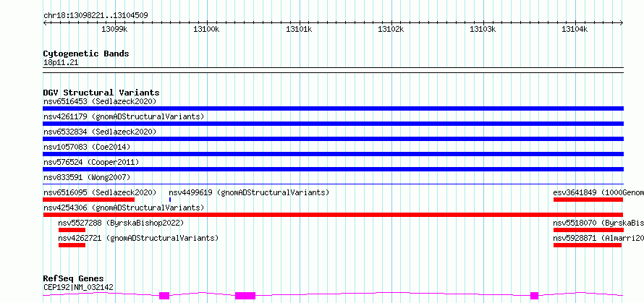The height and width of the screenshot is (303, 644).
Task: Open nsv4262721 (gnomADStructuralVariants) label
Action: [x=138, y=238]
